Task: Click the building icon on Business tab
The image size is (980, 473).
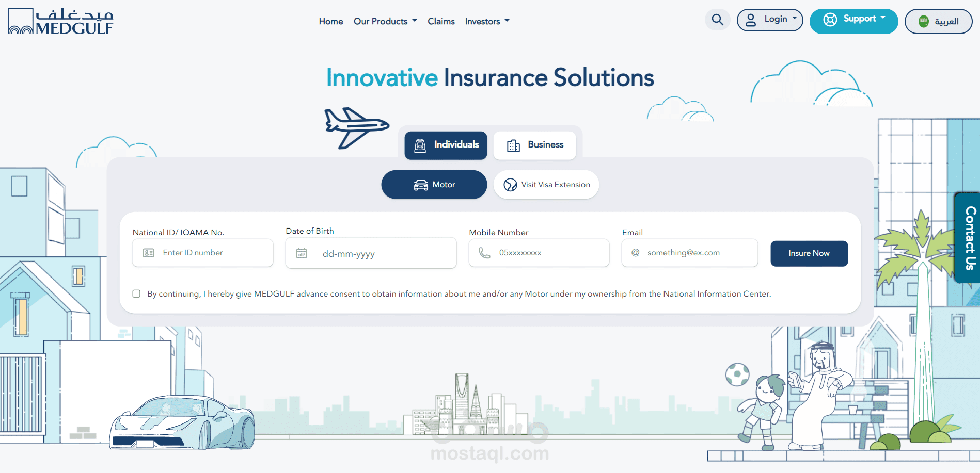Action: point(513,146)
